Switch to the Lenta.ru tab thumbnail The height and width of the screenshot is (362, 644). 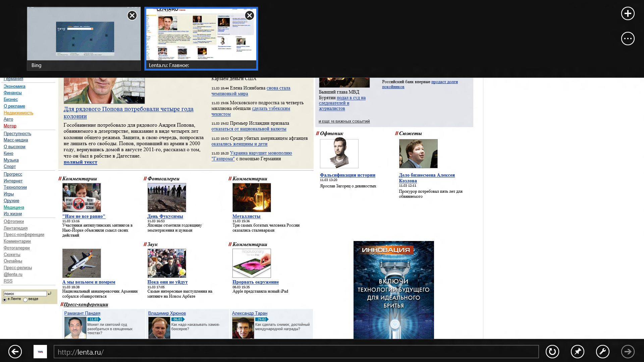[x=201, y=39]
